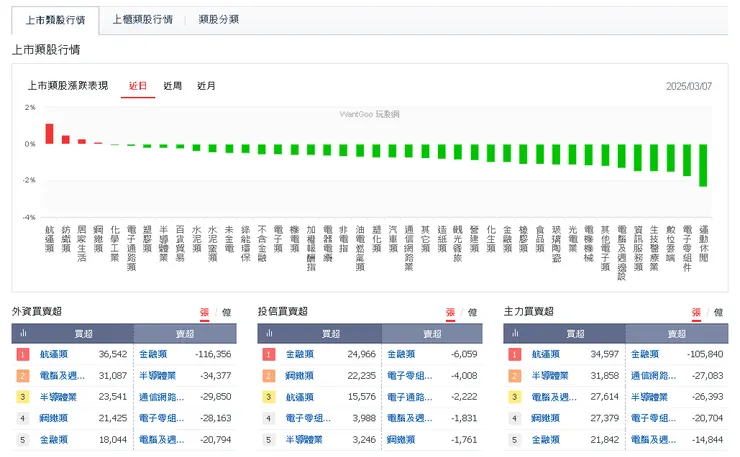Open 鋼鐵類 in 主力 買超 list
Viewport: 740px width, 457px height.
(546, 418)
